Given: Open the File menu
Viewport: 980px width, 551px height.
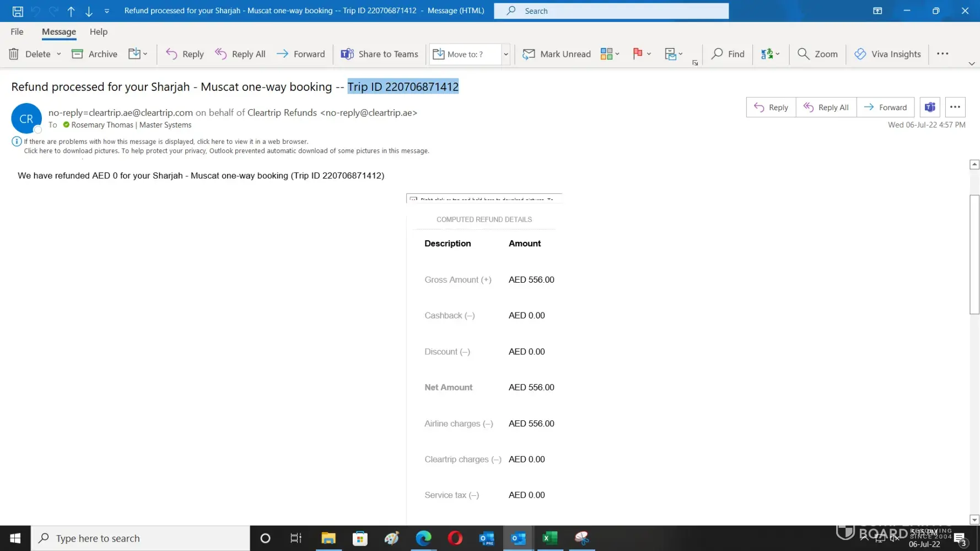Looking at the screenshot, I should pos(17,32).
